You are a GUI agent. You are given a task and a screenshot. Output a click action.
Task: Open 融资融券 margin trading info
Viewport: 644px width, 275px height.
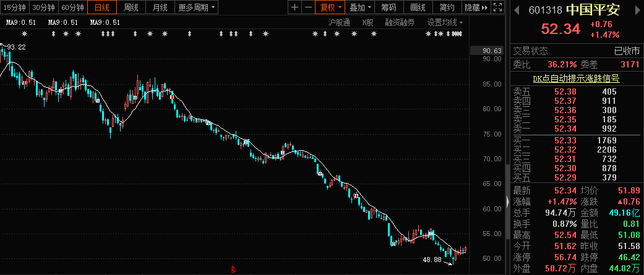[400, 23]
